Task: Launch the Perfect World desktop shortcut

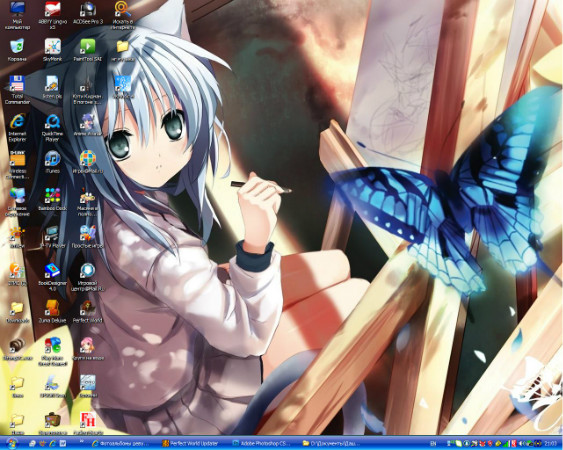Action: (88, 311)
